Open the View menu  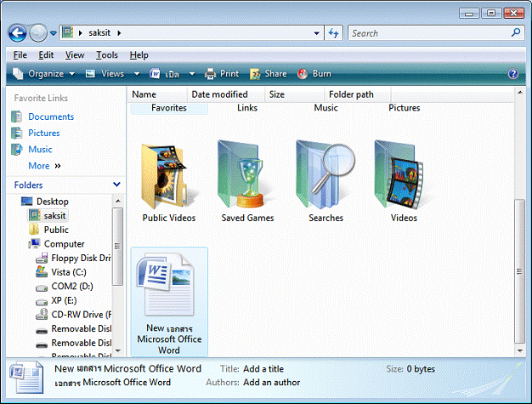click(75, 55)
